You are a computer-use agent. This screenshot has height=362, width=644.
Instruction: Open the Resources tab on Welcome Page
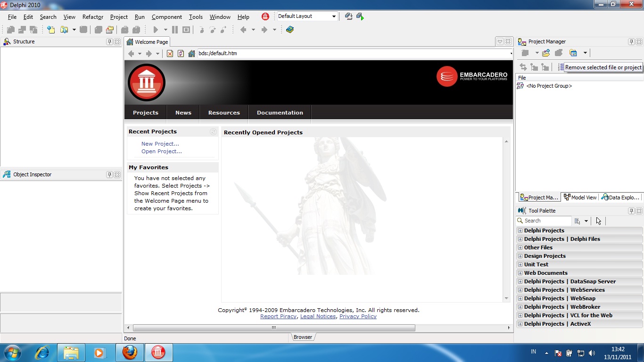[x=224, y=113]
